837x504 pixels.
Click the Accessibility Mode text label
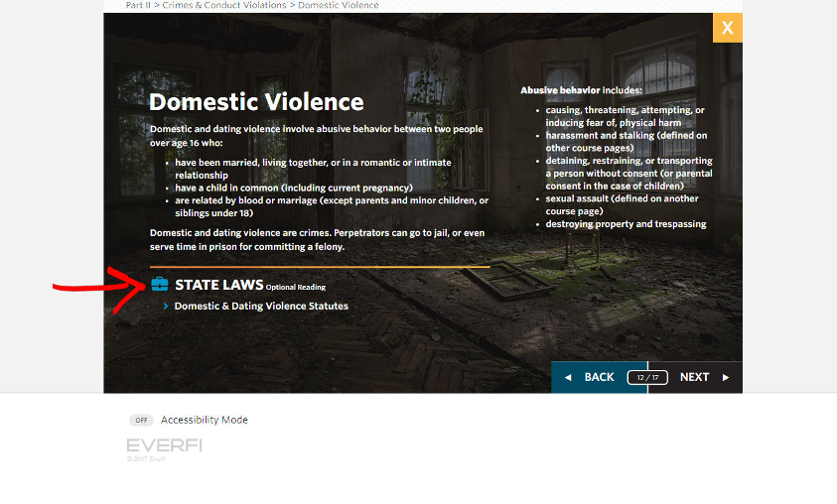[205, 420]
